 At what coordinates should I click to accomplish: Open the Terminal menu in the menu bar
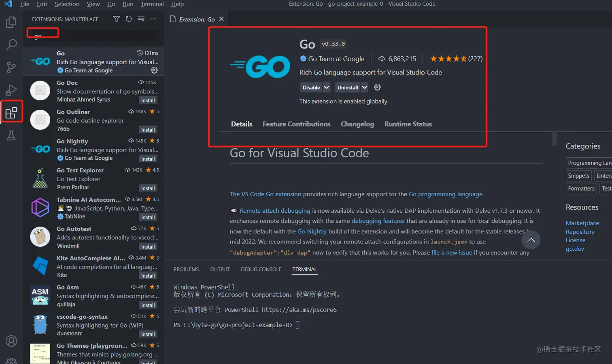point(152,4)
